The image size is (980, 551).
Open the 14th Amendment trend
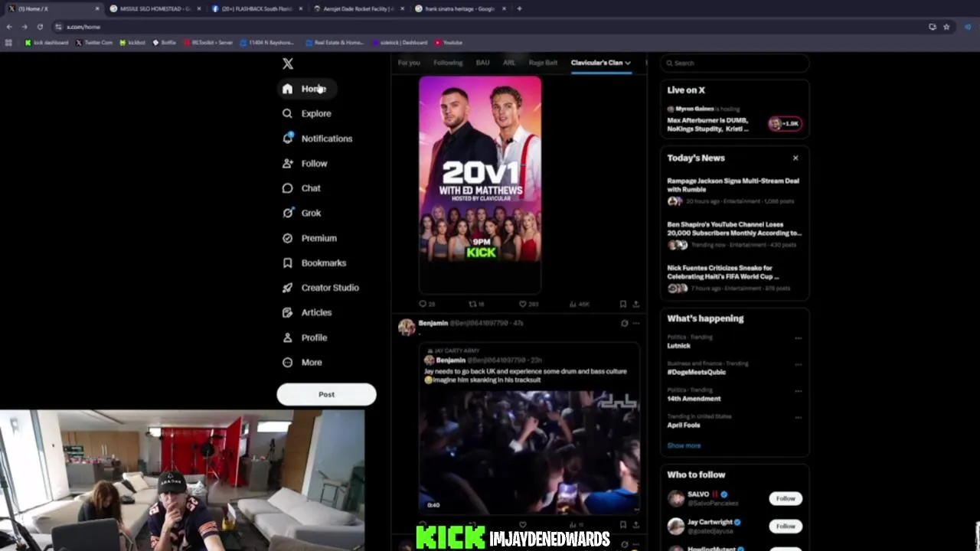point(694,399)
